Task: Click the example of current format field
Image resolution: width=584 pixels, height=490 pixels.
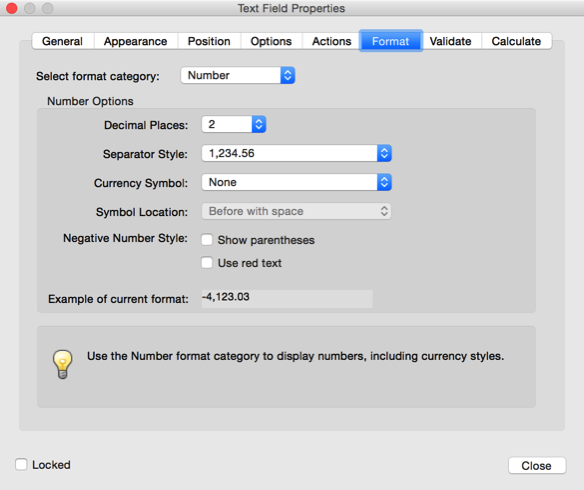Action: point(287,299)
